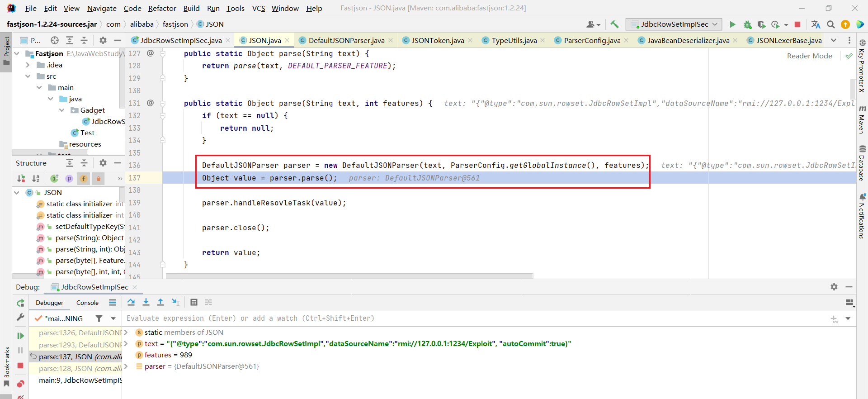Image resolution: width=868 pixels, height=399 pixels.
Task: Open the thread selector dropdown arrow
Action: [x=113, y=318]
